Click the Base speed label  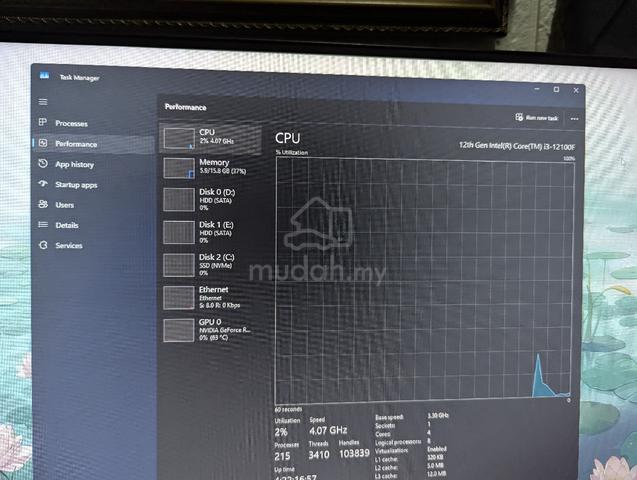pyautogui.click(x=389, y=417)
